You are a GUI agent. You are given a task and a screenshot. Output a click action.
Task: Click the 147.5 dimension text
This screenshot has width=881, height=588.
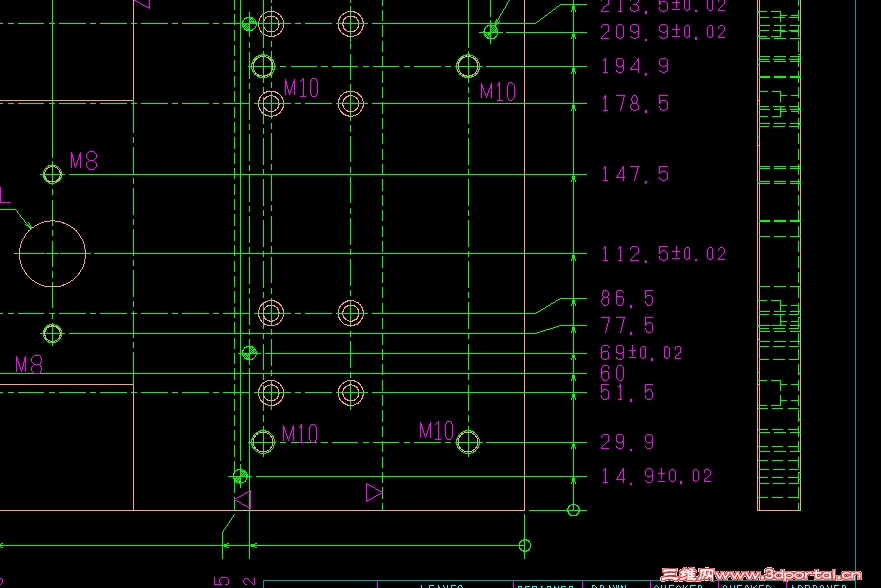(x=635, y=174)
